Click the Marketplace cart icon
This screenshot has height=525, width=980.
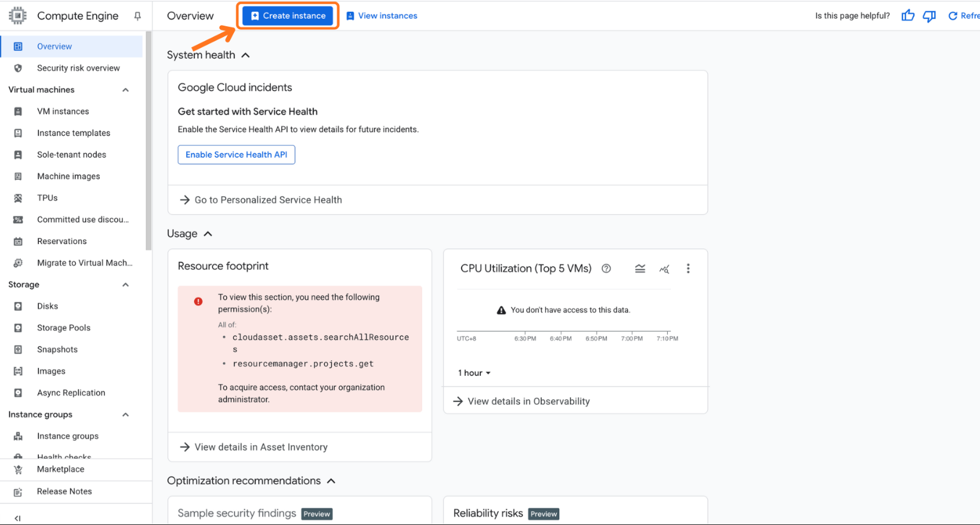(18, 470)
